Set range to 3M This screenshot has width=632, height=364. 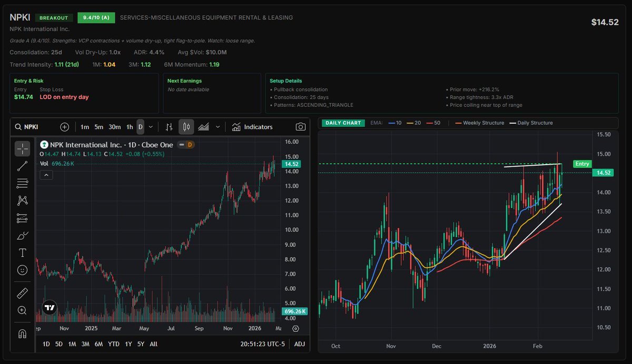tap(85, 344)
